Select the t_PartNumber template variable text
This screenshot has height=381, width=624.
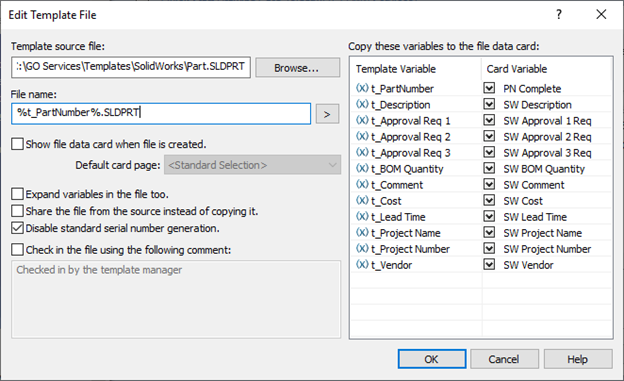click(402, 88)
